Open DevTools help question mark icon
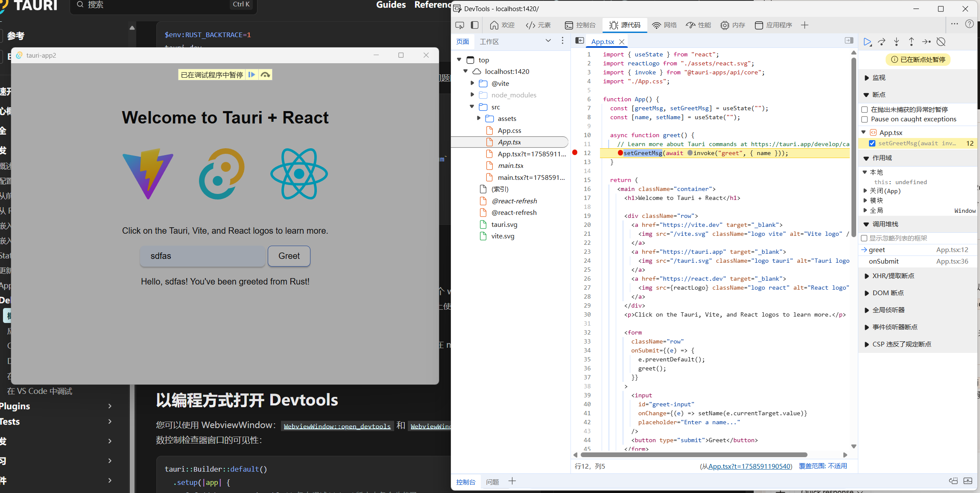 [x=969, y=24]
